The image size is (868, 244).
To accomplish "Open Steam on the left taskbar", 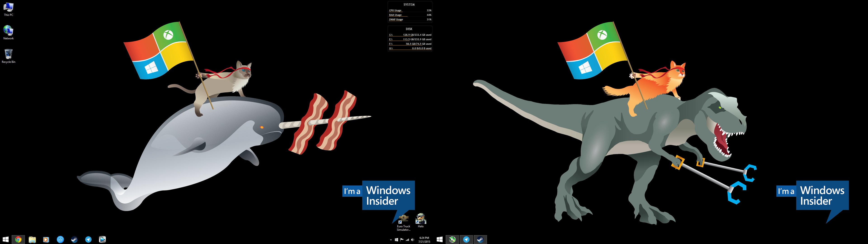I will pyautogui.click(x=74, y=239).
